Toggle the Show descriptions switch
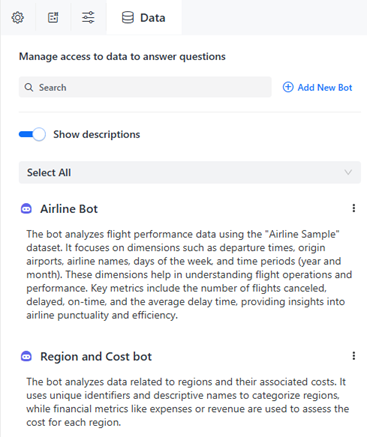 click(x=32, y=134)
